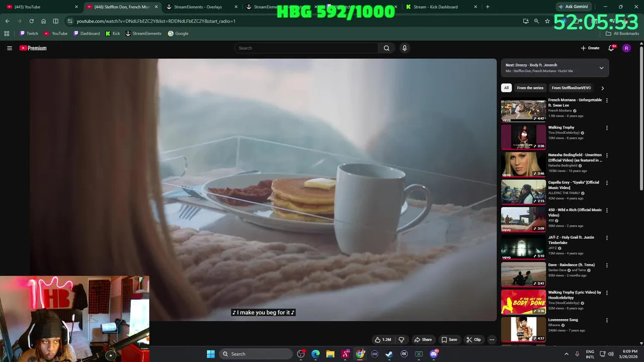Show more filter chips with the arrow
Screen dimensions: 644x362
pyautogui.click(x=602, y=88)
